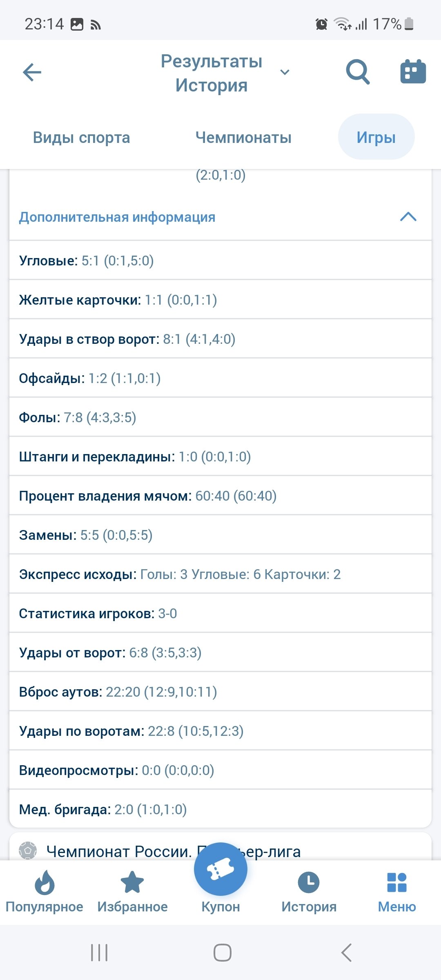The height and width of the screenshot is (980, 441).
Task: Collapse the Дополнительная информация chevron
Action: [x=408, y=217]
